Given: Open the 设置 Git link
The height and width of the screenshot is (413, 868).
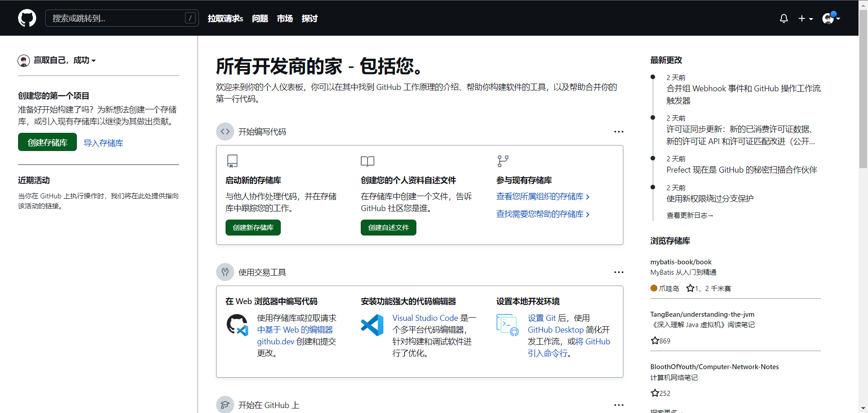Looking at the screenshot, I should point(542,318).
